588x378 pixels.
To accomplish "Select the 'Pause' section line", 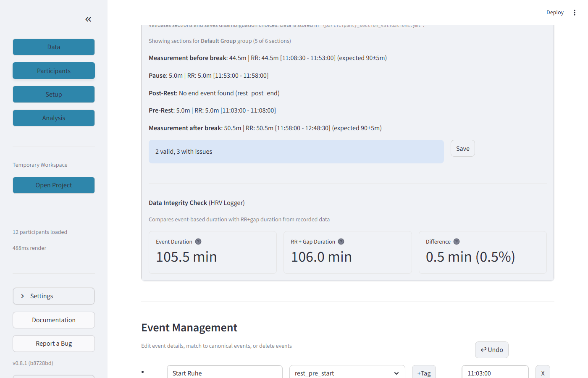I will (x=208, y=76).
